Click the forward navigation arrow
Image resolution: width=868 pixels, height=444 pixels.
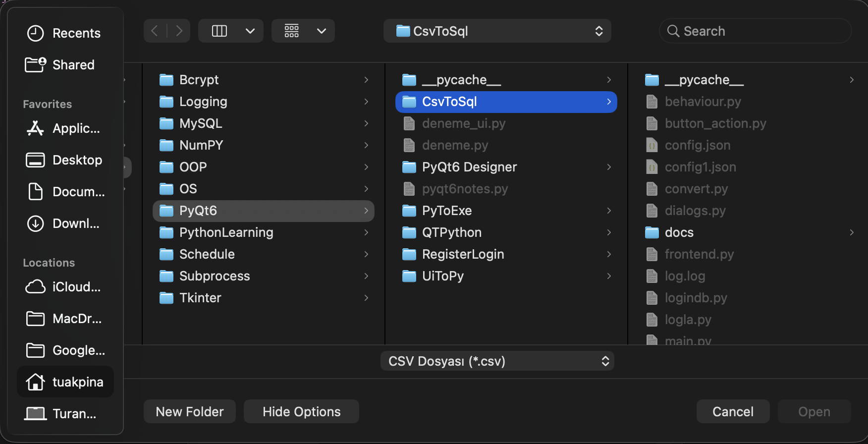179,31
